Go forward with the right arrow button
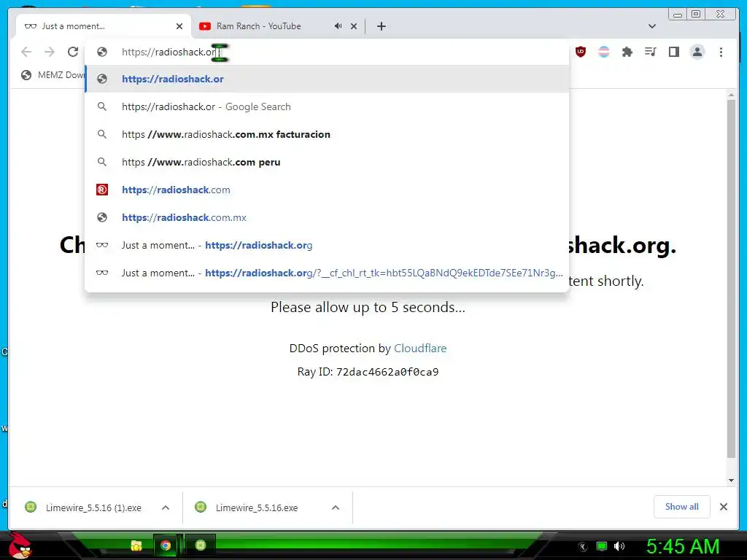The height and width of the screenshot is (560, 747). coord(50,52)
